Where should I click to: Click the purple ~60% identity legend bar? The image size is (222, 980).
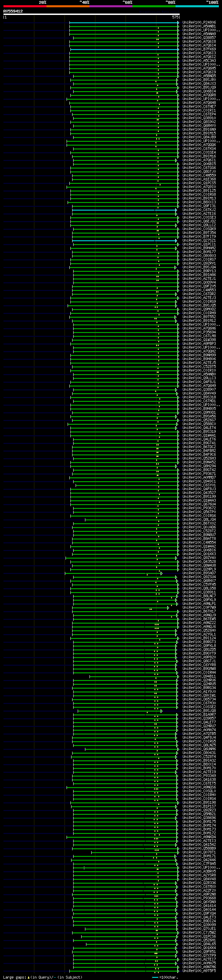click(111, 7)
